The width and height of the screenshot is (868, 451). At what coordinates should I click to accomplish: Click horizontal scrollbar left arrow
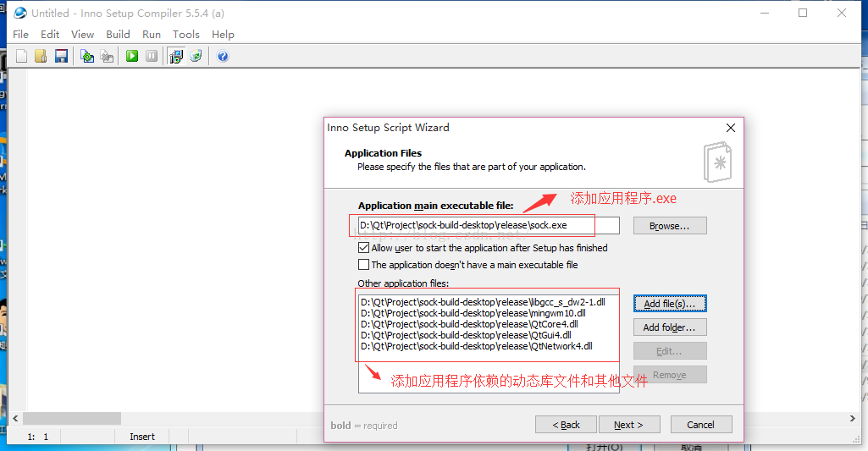coord(15,418)
